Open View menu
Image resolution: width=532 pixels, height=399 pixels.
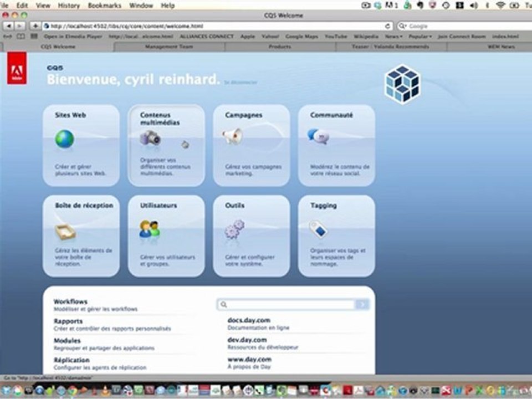tap(43, 6)
